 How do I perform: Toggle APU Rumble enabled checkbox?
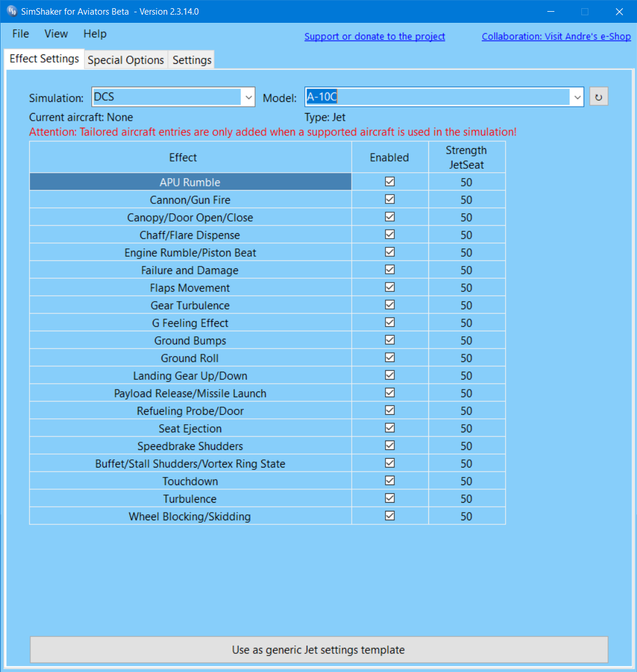(390, 182)
